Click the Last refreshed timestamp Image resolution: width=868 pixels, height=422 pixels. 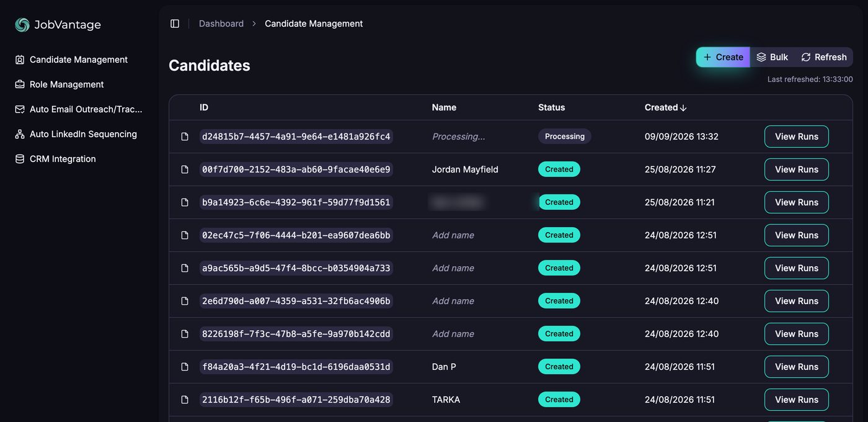click(810, 79)
